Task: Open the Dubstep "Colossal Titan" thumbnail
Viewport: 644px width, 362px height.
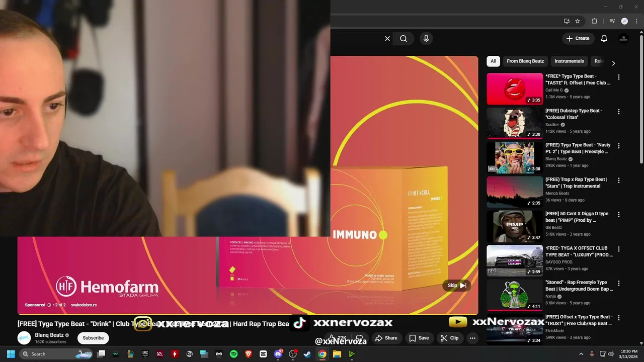Action: 515,123
